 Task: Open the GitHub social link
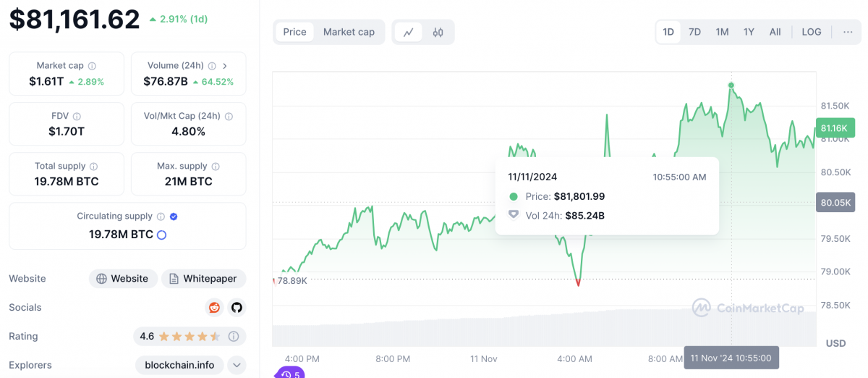pos(237,308)
